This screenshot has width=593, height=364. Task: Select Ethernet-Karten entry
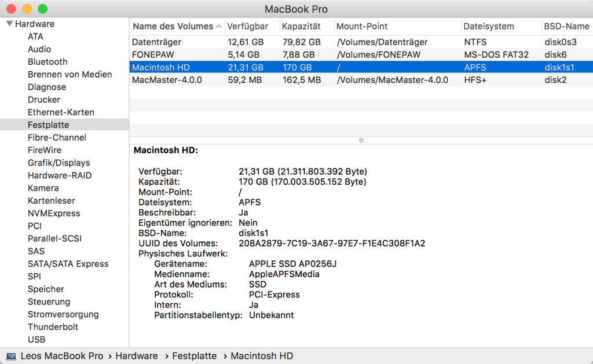(61, 112)
